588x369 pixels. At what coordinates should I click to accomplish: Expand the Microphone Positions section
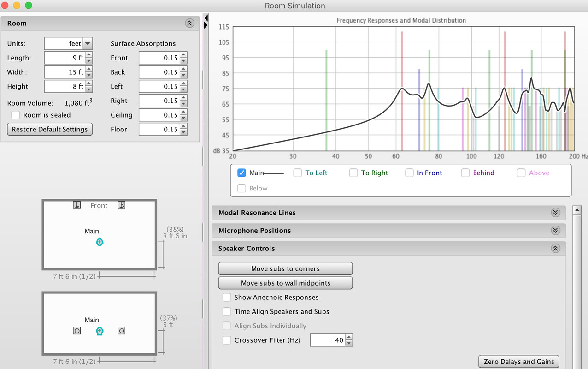tap(555, 231)
